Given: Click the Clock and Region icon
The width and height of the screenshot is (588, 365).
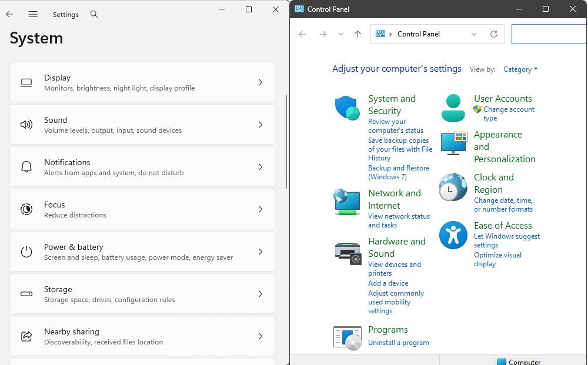Looking at the screenshot, I should pyautogui.click(x=453, y=187).
